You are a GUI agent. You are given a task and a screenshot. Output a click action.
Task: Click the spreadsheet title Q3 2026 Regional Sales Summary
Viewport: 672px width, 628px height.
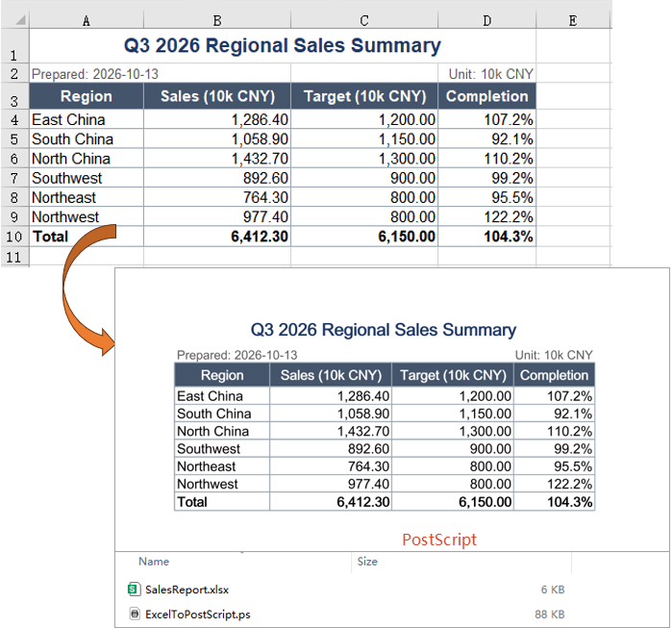tap(283, 45)
